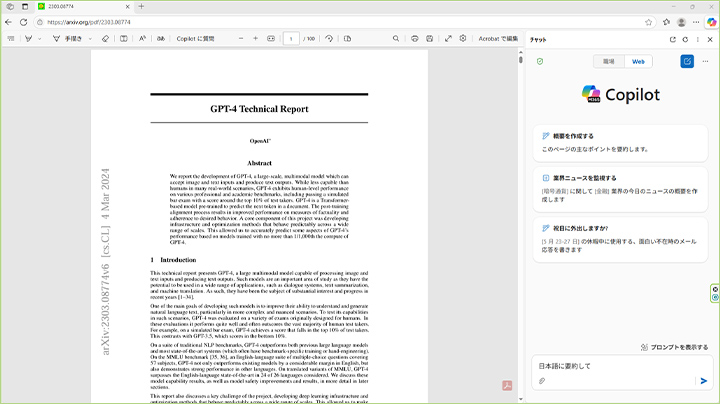Click プロンプトを表示する link
The width and height of the screenshot is (720, 404).
[x=675, y=347]
